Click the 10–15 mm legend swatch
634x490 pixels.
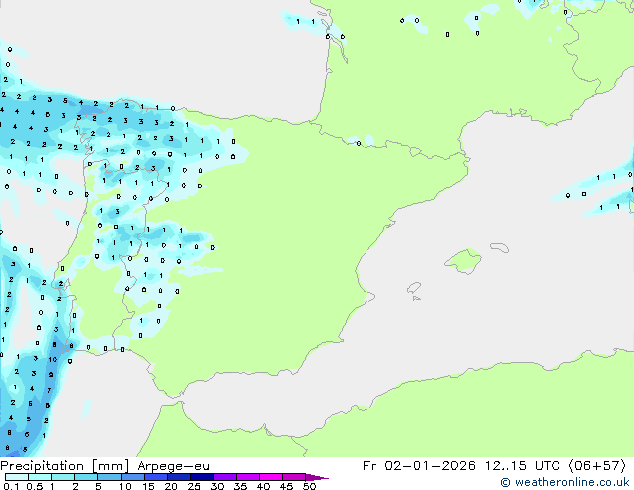point(133,477)
